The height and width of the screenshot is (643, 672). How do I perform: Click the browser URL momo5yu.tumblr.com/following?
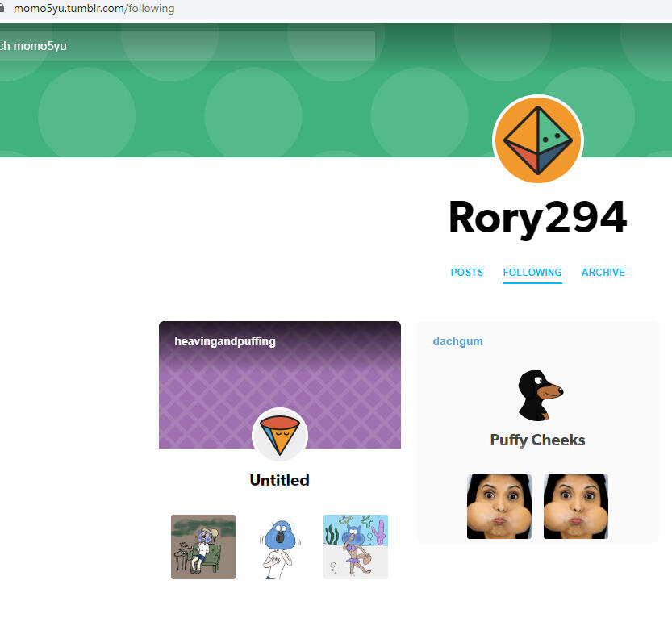(94, 9)
